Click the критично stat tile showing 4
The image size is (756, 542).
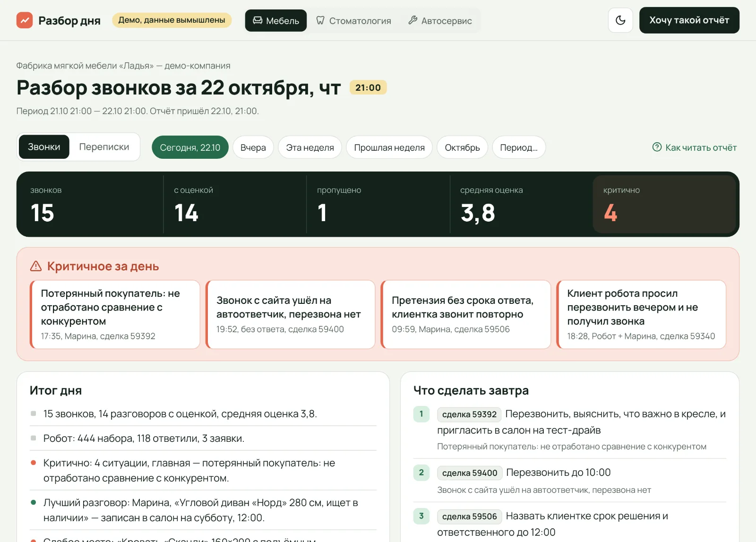[664, 204]
